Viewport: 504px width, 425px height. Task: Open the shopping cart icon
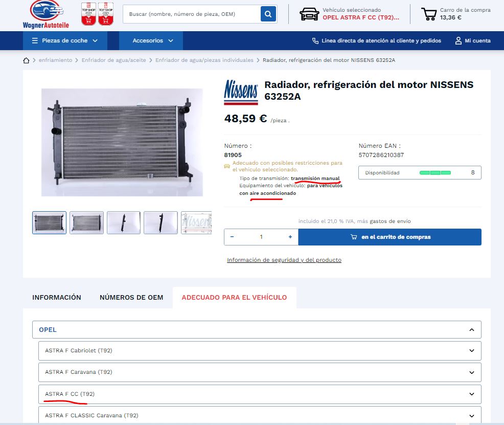[428, 14]
